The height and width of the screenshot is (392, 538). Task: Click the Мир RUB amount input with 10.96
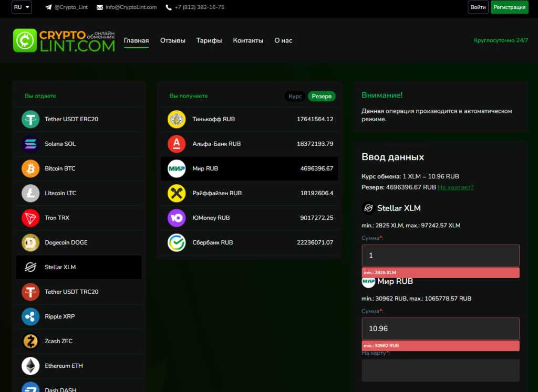441,329
